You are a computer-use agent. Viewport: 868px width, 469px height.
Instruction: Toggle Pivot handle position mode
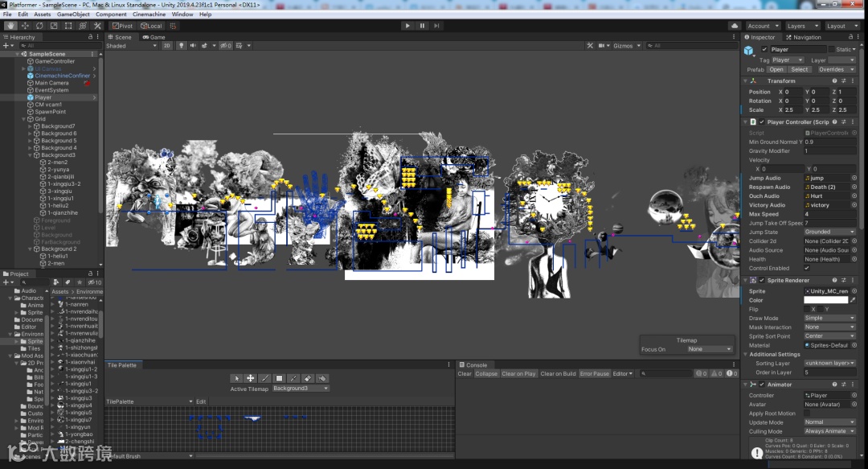click(x=122, y=26)
